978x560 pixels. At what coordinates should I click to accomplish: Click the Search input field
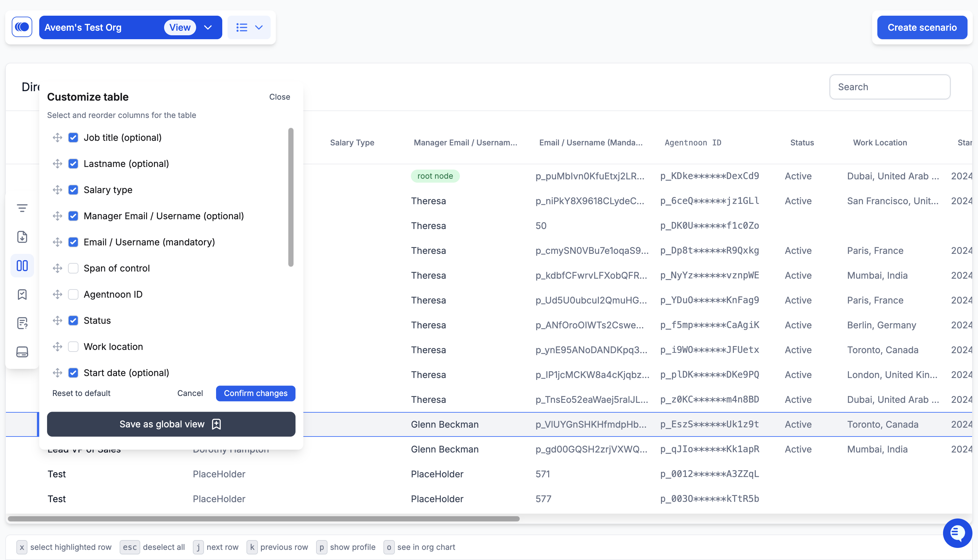coord(889,87)
